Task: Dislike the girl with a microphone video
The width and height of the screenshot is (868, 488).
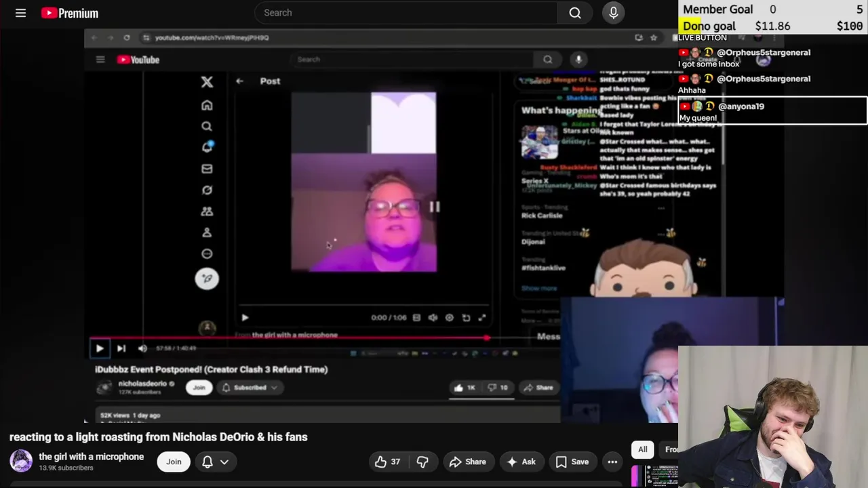Action: pyautogui.click(x=422, y=462)
